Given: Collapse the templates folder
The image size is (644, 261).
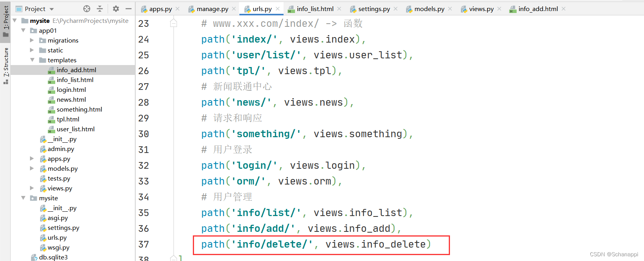Looking at the screenshot, I should 32,60.
